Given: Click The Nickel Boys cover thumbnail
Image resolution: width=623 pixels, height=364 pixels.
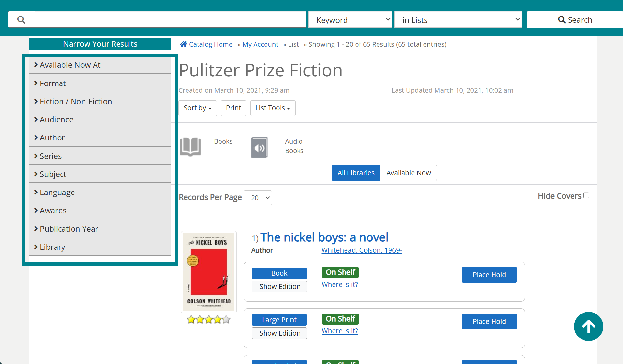Looking at the screenshot, I should tap(209, 272).
